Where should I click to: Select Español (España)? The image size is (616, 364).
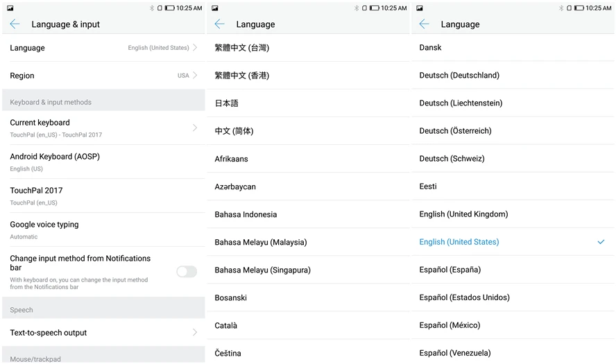coord(513,270)
